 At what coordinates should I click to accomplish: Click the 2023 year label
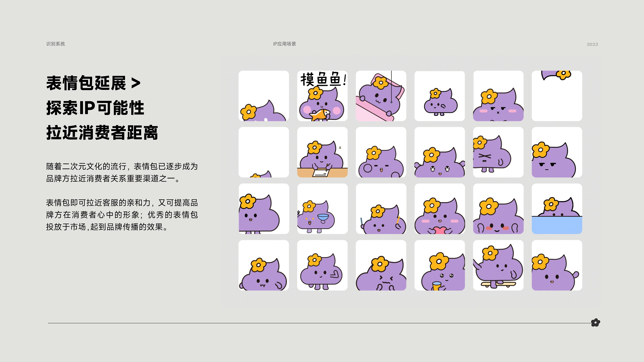tap(592, 44)
